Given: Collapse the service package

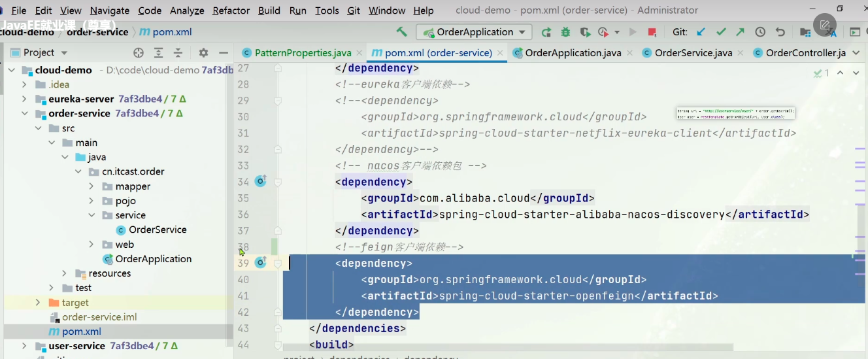Looking at the screenshot, I should point(92,215).
